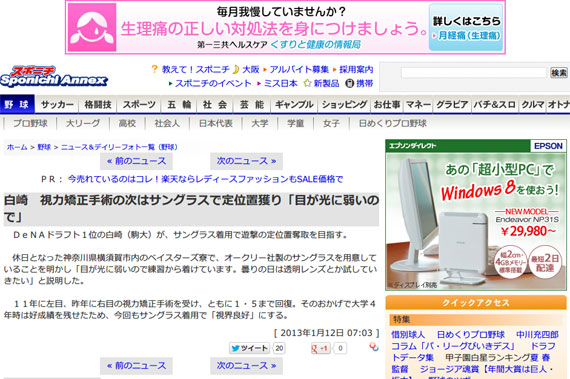Click ホーム breadcrumb link

coord(17,147)
